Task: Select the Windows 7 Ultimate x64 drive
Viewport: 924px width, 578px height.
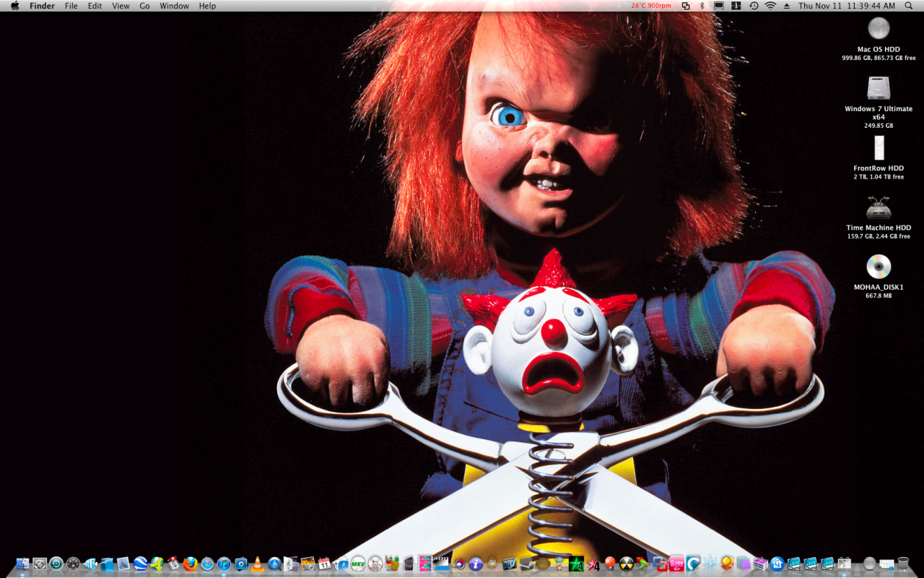Action: (x=879, y=87)
